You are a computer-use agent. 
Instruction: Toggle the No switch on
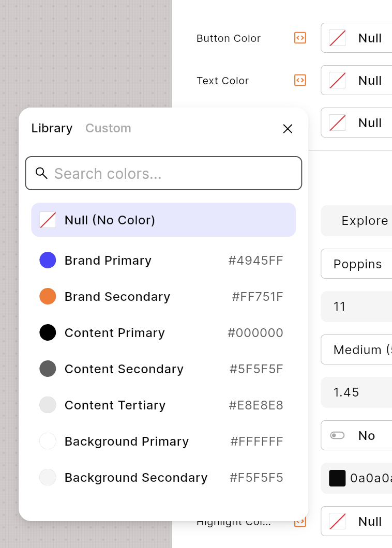point(337,435)
